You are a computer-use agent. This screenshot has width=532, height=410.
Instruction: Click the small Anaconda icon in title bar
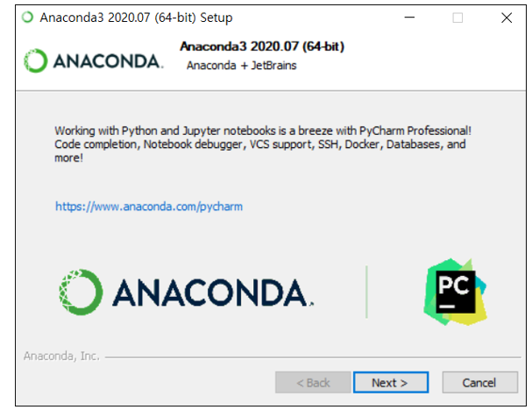pos(27,17)
